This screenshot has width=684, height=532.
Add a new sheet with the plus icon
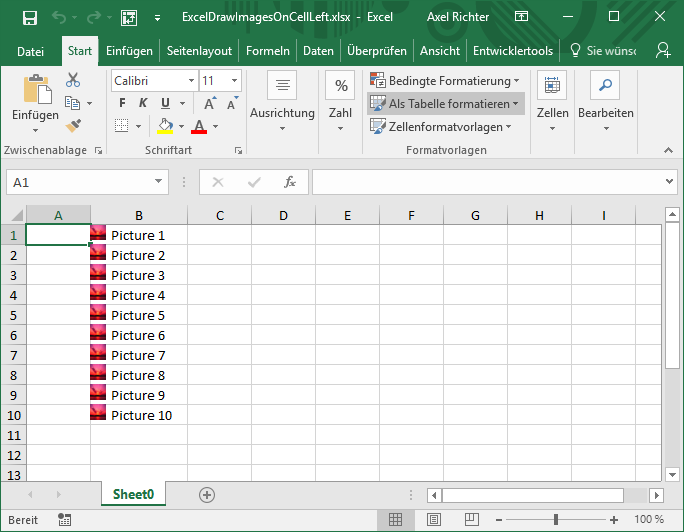(x=207, y=494)
